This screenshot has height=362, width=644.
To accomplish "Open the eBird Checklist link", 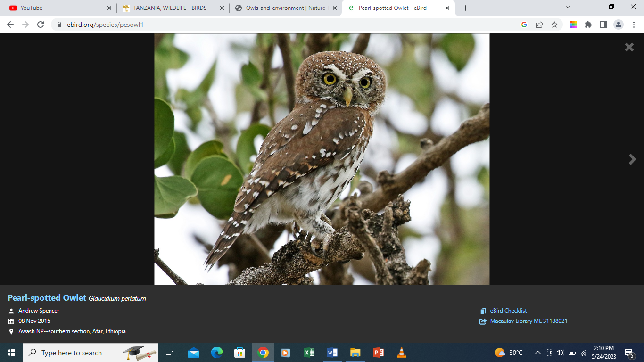I will (508, 311).
